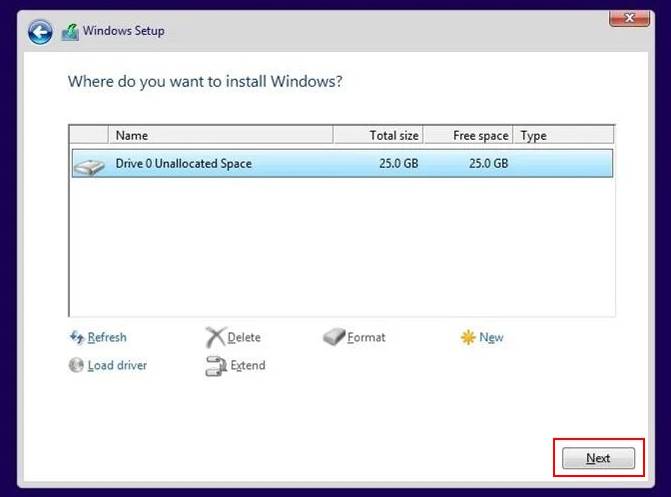
Task: Click the New starburst icon
Action: click(x=468, y=337)
